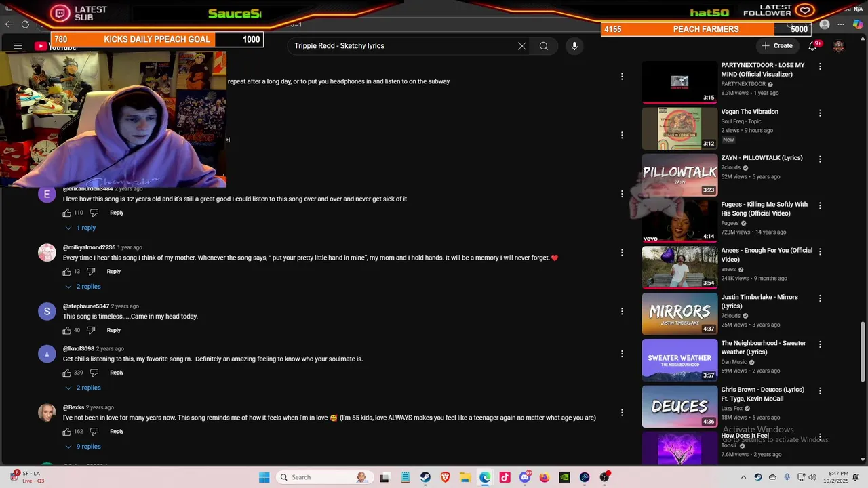The width and height of the screenshot is (868, 488).
Task: Open options menu for @milkyalmond2236 comment
Action: coord(622,253)
